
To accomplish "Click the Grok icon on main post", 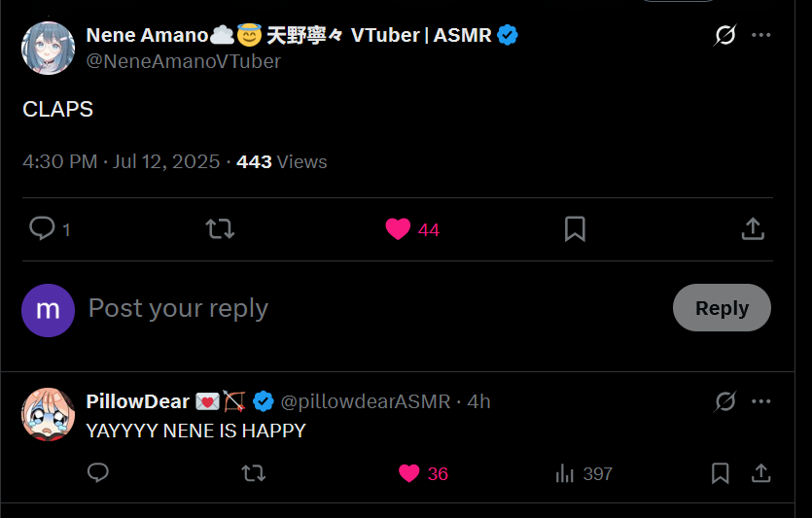I will tap(724, 36).
